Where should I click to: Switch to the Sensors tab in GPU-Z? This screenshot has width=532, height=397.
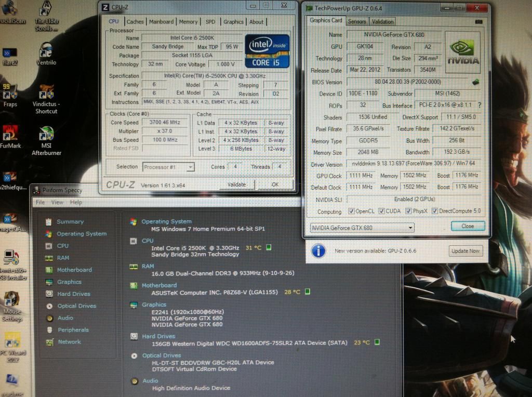coord(357,21)
